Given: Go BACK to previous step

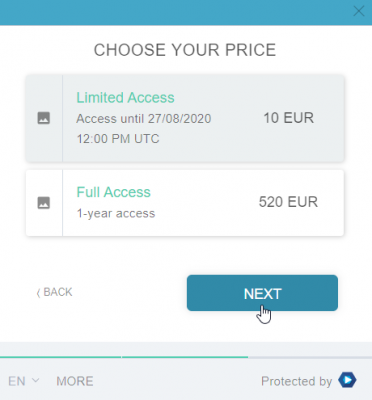Looking at the screenshot, I should (x=55, y=292).
